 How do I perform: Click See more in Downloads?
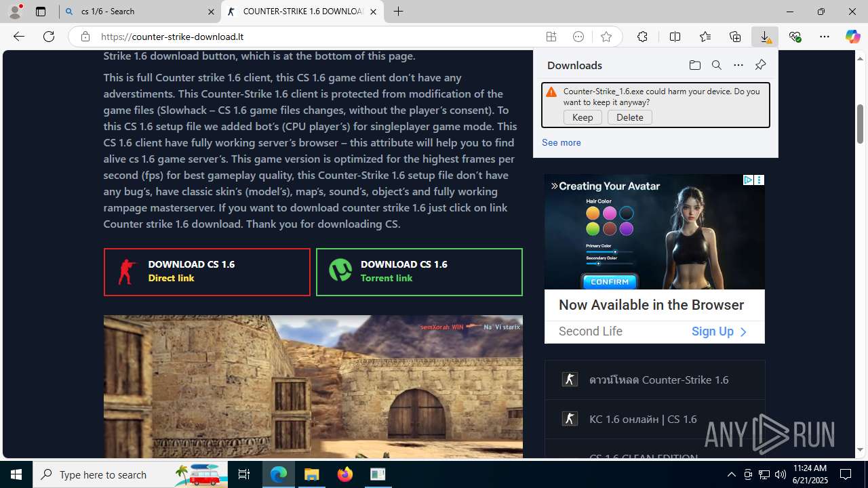(x=561, y=142)
